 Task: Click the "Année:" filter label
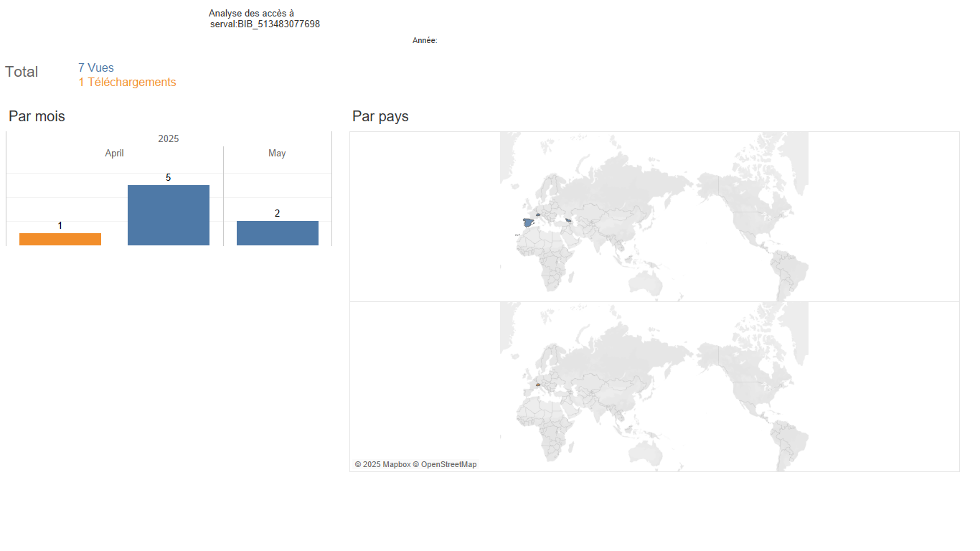click(x=425, y=41)
